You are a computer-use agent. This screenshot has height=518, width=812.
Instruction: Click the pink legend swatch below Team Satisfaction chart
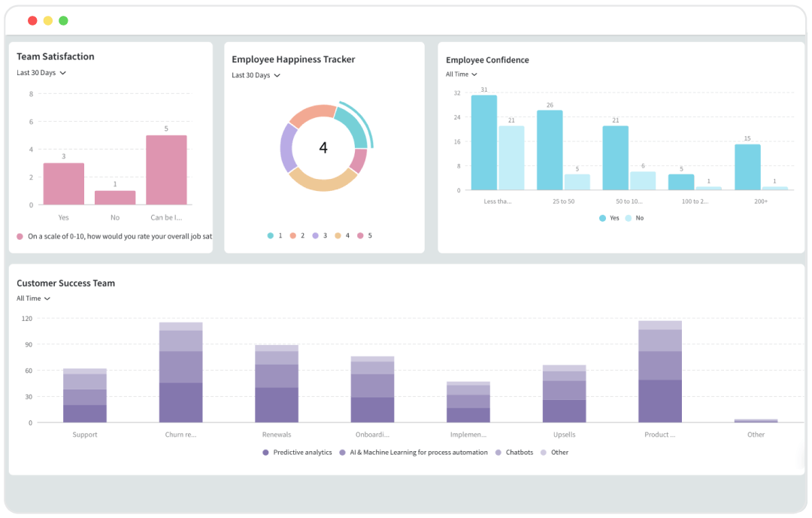point(19,235)
